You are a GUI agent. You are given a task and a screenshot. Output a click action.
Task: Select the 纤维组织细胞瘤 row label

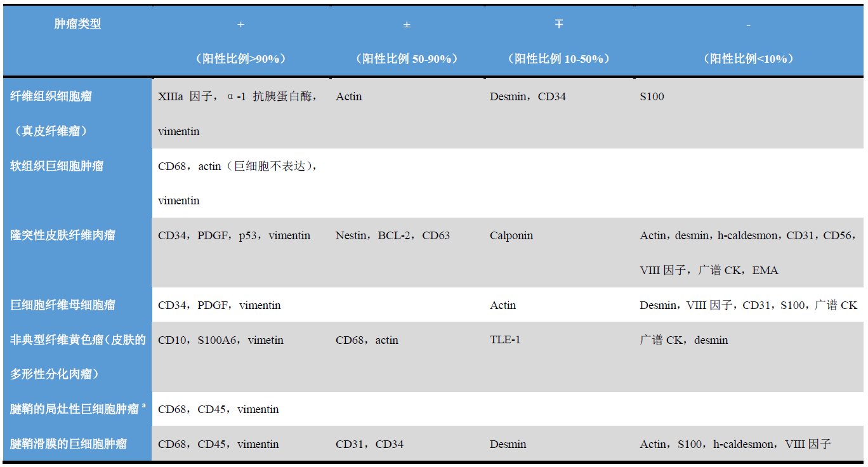51,96
